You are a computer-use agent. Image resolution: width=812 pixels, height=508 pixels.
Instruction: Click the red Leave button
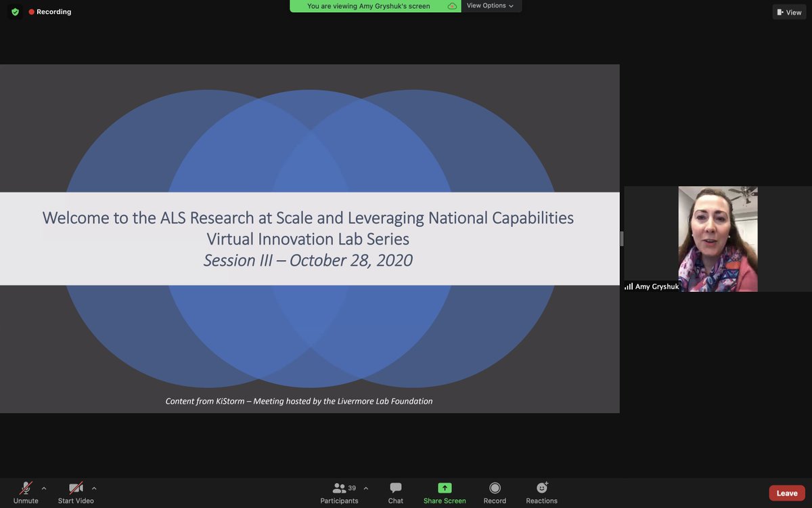click(x=787, y=493)
